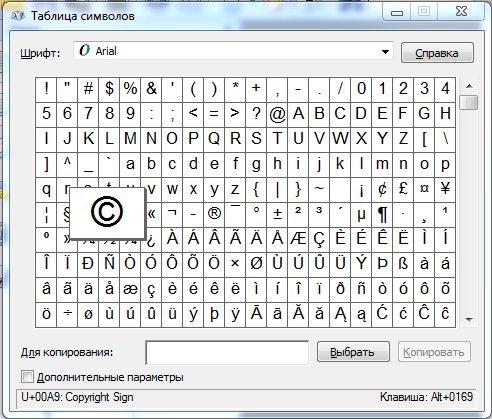
Task: Select the Ç capital cedilla character
Action: (319, 239)
